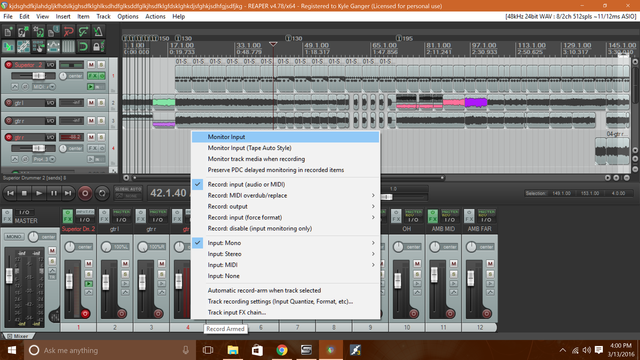Open input dropdown on armed gtr r track
Viewport: 640px width, 360px height.
[44, 159]
